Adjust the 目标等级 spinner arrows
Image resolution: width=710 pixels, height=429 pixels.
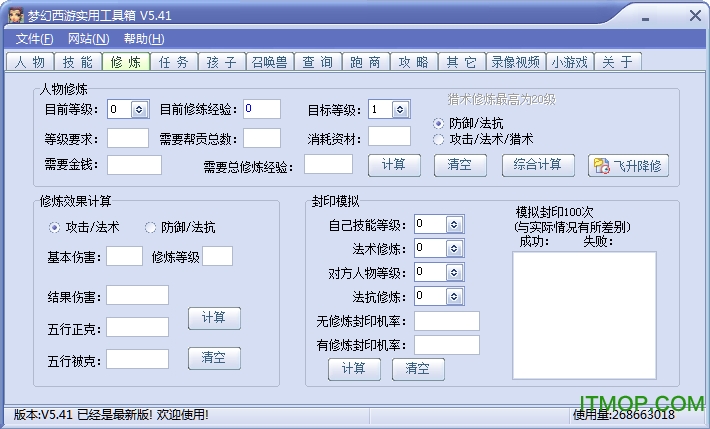pyautogui.click(x=400, y=109)
